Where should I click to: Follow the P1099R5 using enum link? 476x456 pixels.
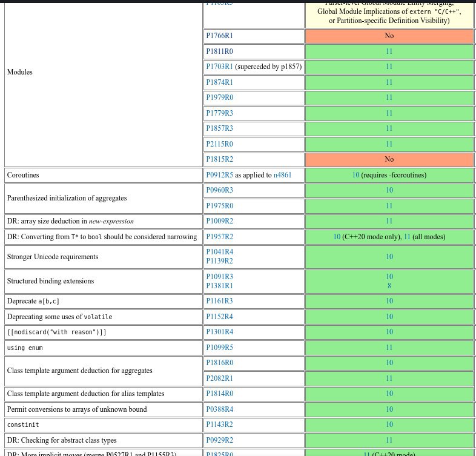pyautogui.click(x=219, y=348)
